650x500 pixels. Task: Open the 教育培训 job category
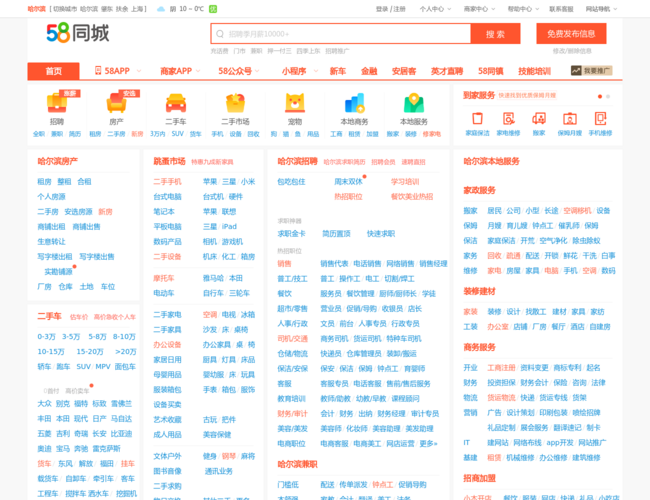[291, 399]
